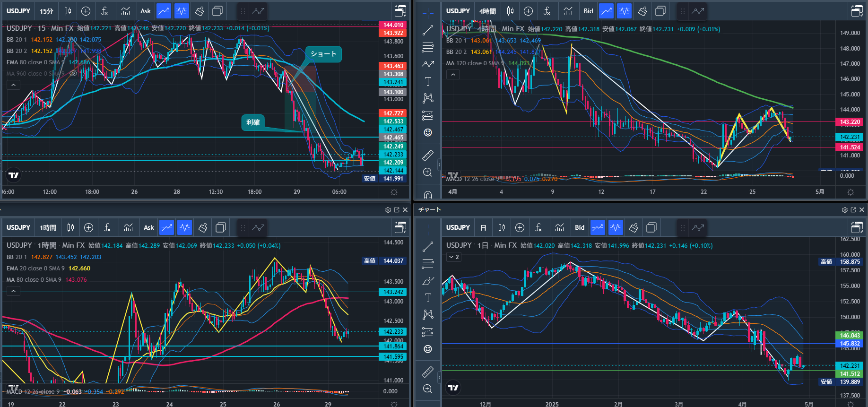The height and width of the screenshot is (407, 868).
Task: Select the text tool in 4-hour chart
Action: tap(427, 81)
